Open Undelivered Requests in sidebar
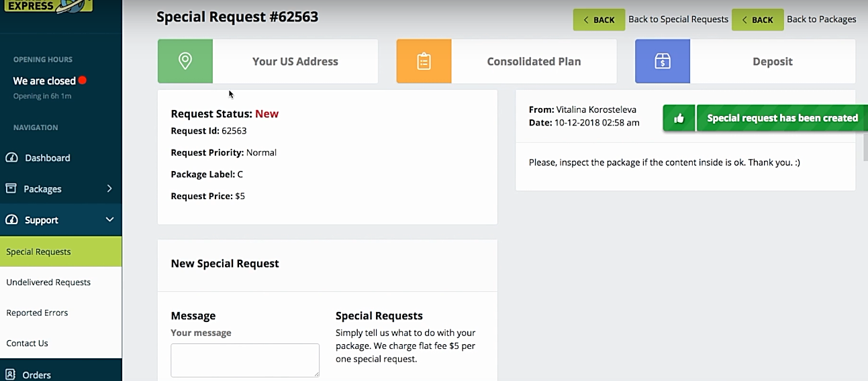 click(48, 282)
